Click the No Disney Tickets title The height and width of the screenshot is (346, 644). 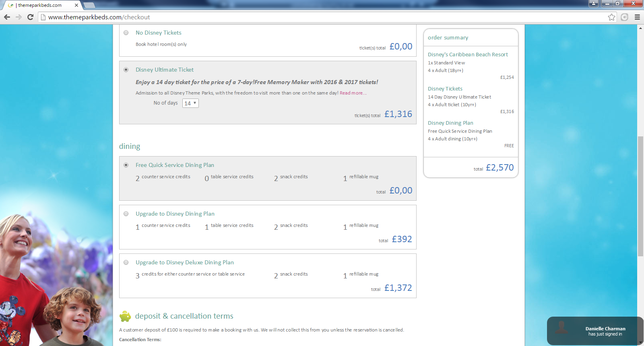[159, 33]
